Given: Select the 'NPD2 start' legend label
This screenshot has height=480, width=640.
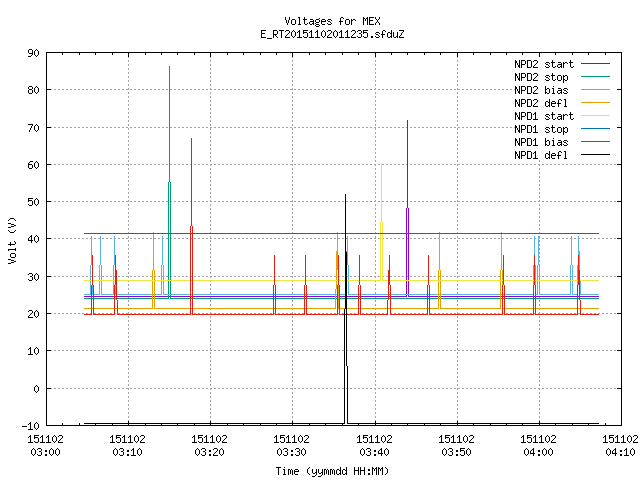Looking at the screenshot, I should [x=544, y=64].
